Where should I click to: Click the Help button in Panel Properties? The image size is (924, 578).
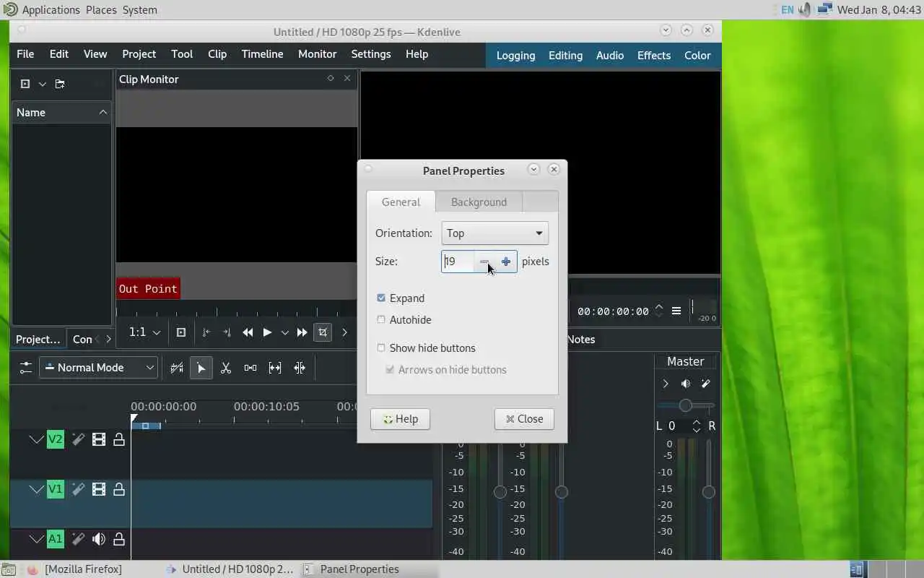(400, 419)
